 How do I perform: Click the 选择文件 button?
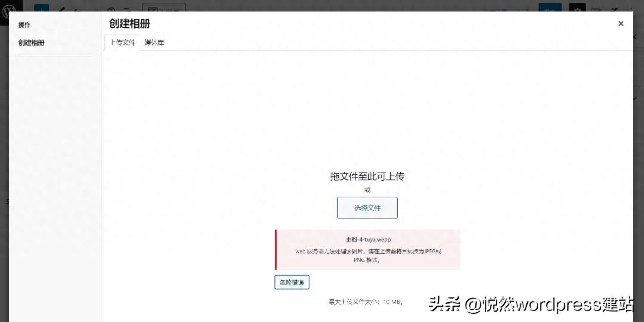(x=367, y=208)
